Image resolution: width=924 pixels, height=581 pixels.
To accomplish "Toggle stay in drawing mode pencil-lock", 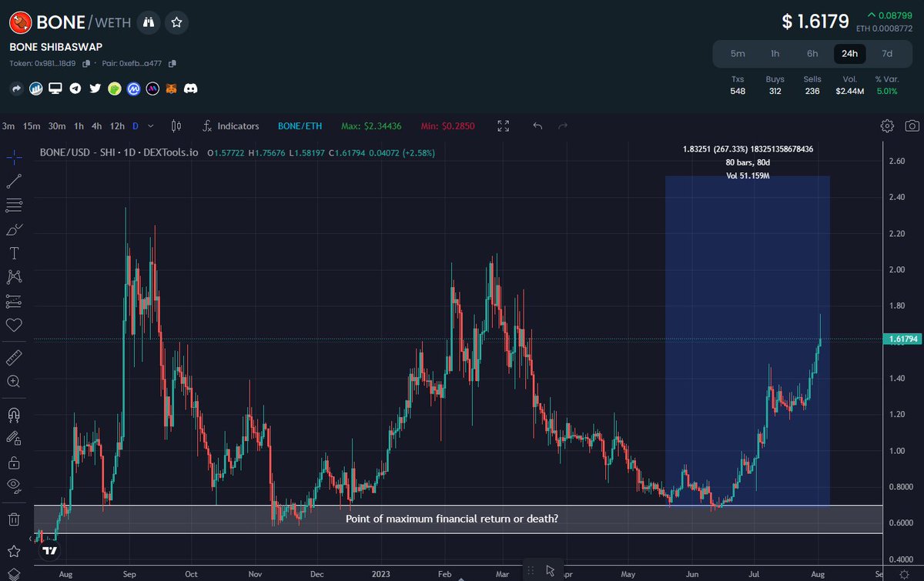I will (x=14, y=438).
